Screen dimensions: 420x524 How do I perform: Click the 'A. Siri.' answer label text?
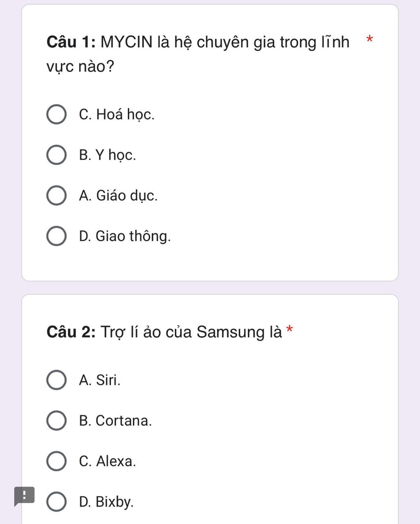100,380
